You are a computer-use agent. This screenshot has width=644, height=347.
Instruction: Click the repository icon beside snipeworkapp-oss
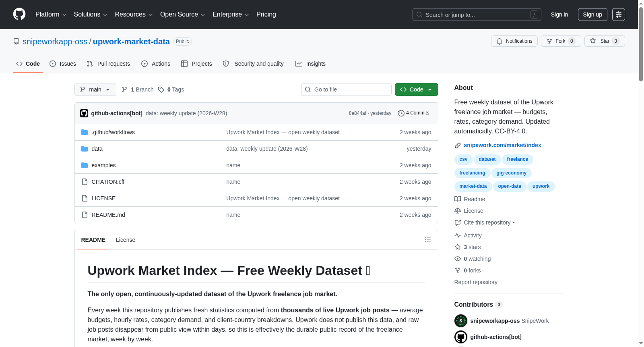[16, 42]
